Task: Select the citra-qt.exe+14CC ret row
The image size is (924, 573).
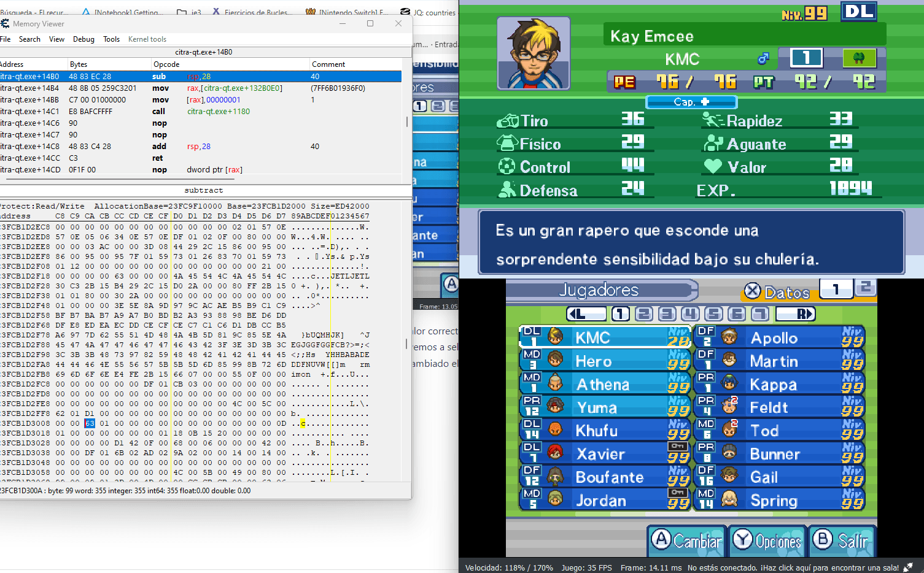Action: tap(201, 158)
